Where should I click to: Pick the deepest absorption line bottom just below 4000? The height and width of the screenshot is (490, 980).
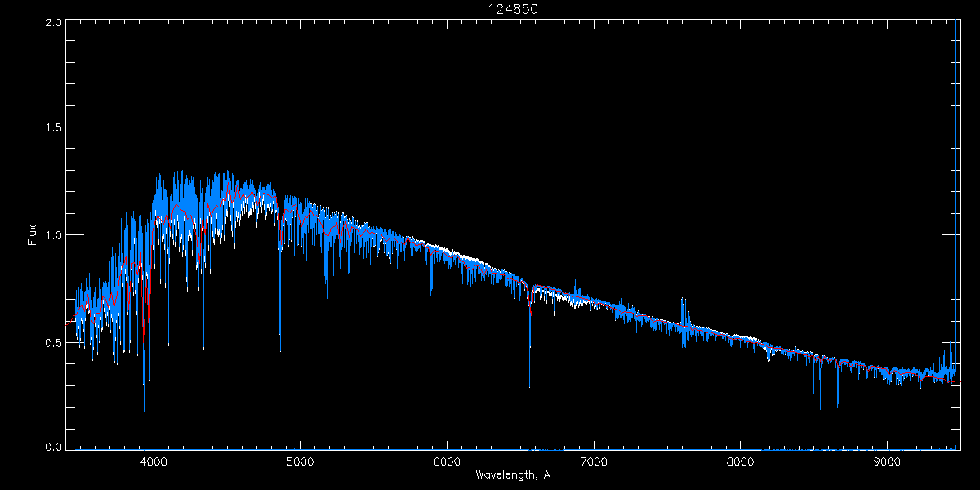point(145,411)
